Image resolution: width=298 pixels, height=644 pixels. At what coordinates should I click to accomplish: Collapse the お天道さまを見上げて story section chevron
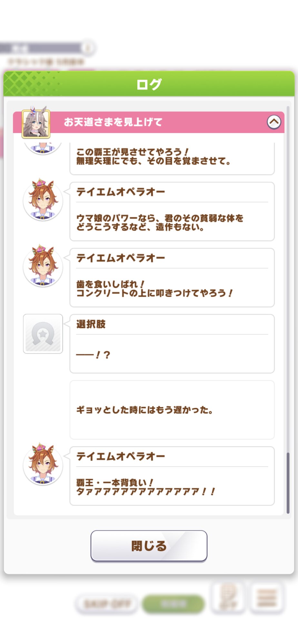coord(274,122)
